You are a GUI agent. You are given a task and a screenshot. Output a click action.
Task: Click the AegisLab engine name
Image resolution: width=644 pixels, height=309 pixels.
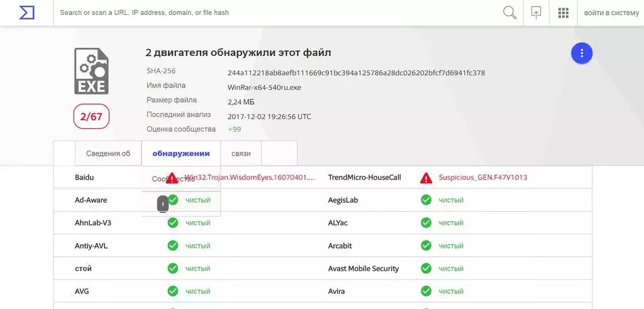click(x=343, y=200)
